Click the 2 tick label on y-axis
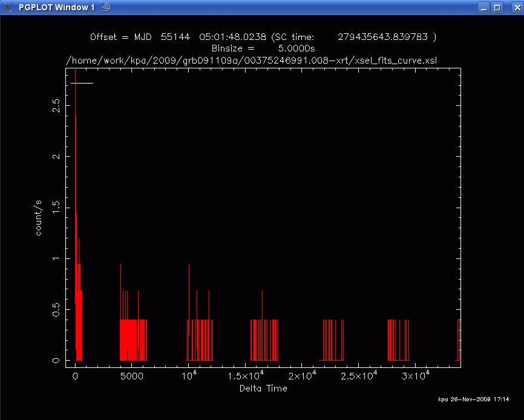The image size is (524, 420). tap(56, 156)
